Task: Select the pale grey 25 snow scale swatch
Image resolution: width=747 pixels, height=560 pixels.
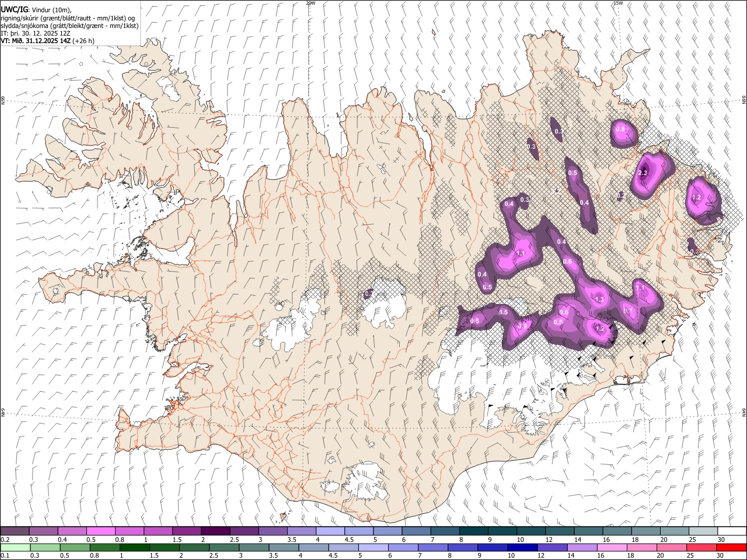Action: click(x=702, y=531)
